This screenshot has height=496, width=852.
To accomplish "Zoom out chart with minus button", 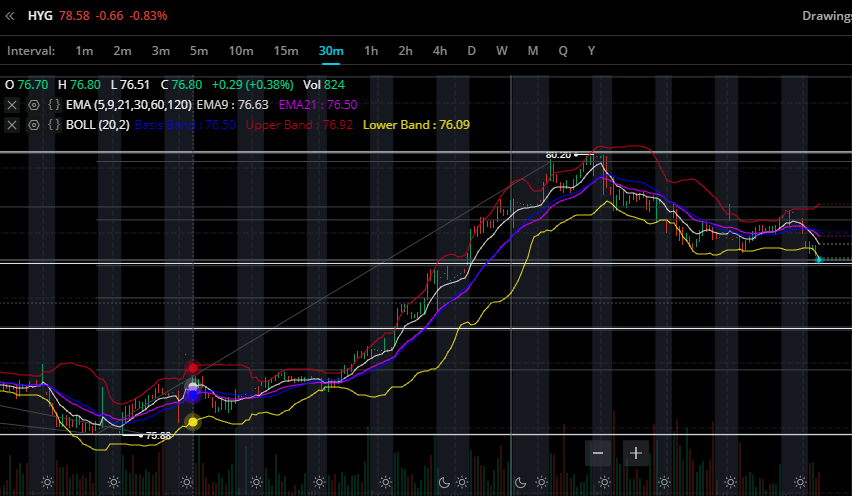I will 598,453.
